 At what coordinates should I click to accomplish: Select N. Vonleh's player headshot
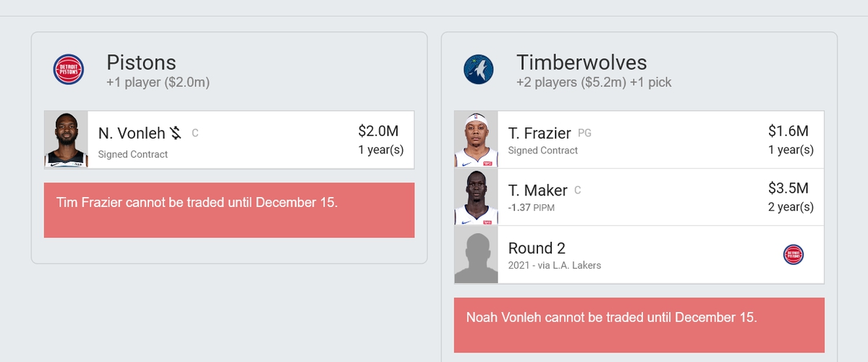pos(66,140)
